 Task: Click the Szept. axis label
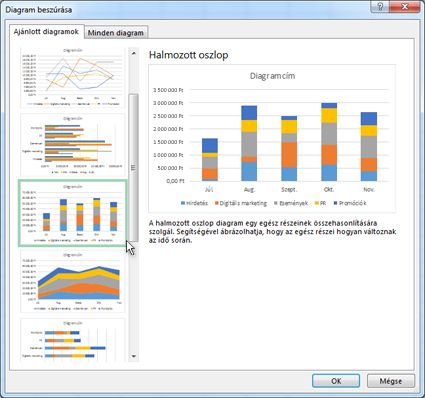289,189
